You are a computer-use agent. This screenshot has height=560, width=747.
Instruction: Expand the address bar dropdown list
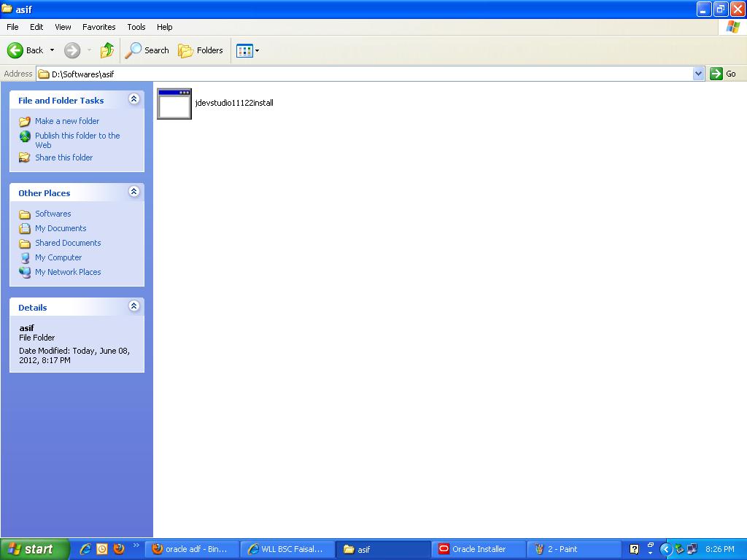point(698,74)
